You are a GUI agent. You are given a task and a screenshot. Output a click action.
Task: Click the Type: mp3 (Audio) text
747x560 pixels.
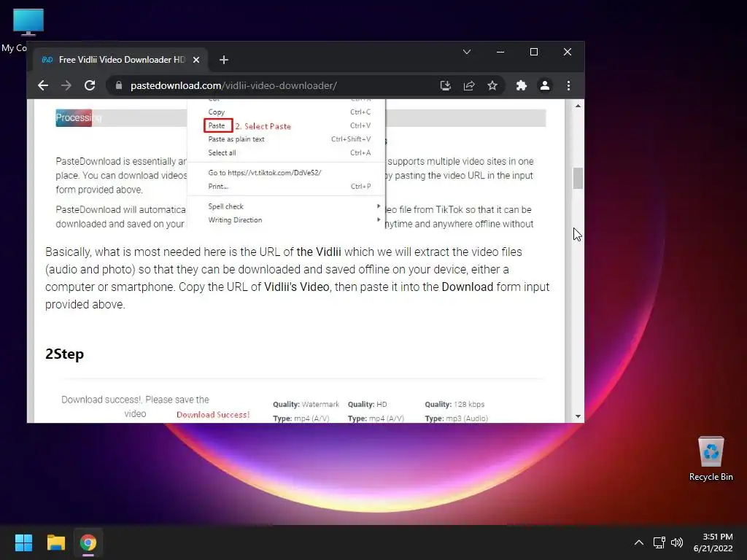457,418
